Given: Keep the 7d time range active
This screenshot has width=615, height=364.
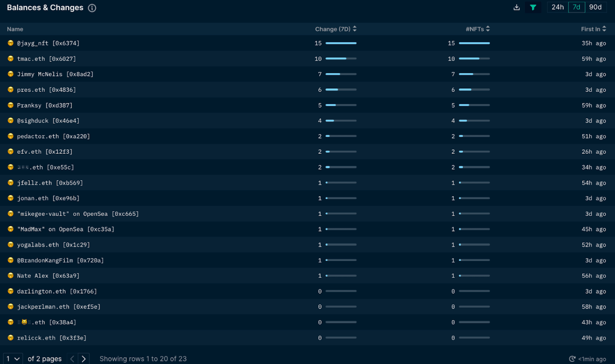Looking at the screenshot, I should point(576,7).
